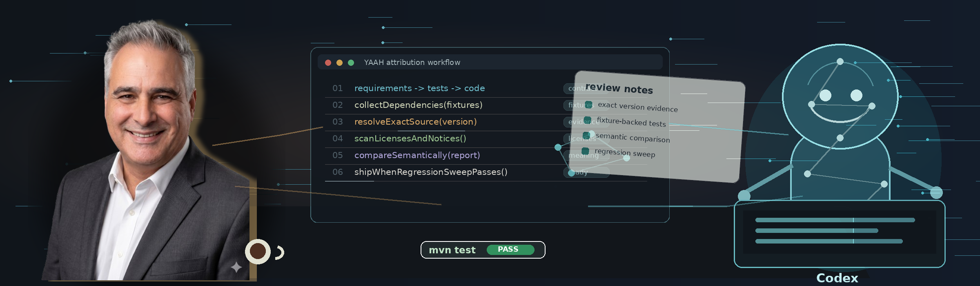
Task: Click the 'review notes' card heading
Action: [619, 88]
